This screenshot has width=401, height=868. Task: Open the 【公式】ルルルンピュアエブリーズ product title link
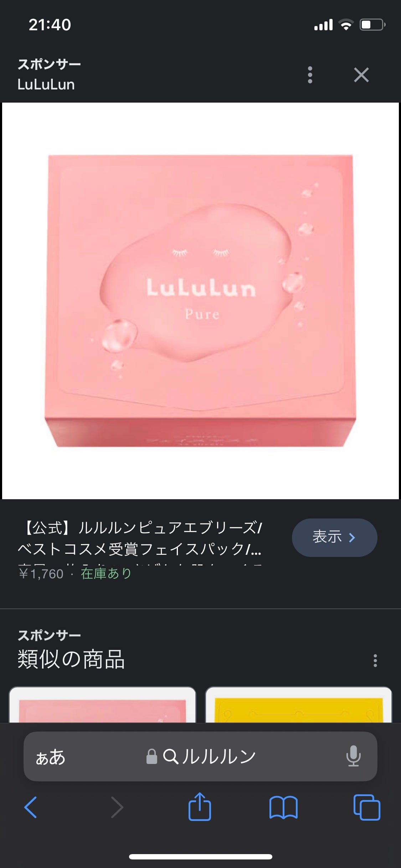point(140,538)
